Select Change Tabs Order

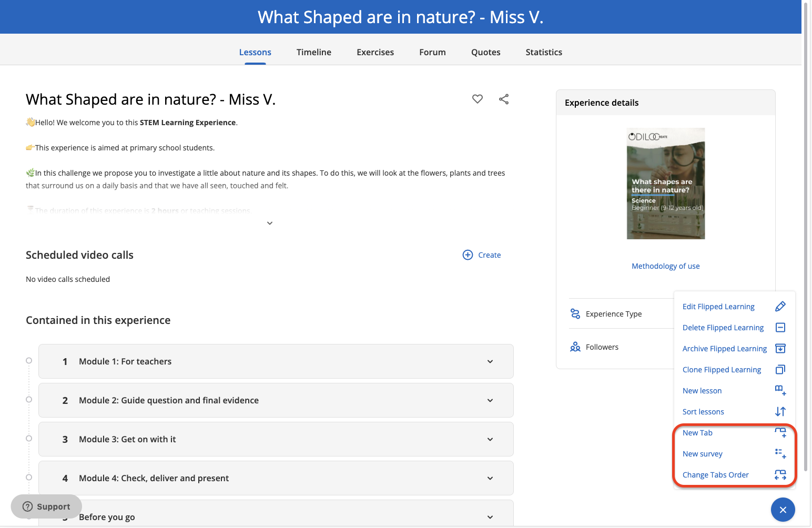click(x=716, y=475)
